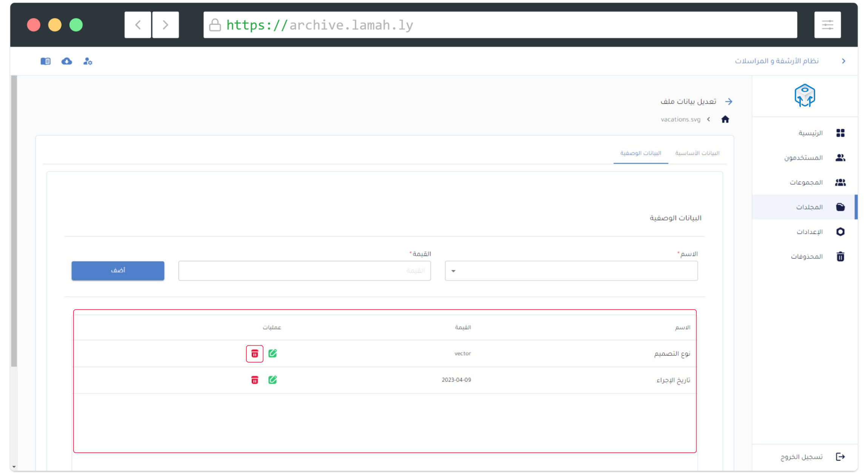Open the الاسم dropdown list
Viewport: 868px width, 473px height.
coord(571,271)
